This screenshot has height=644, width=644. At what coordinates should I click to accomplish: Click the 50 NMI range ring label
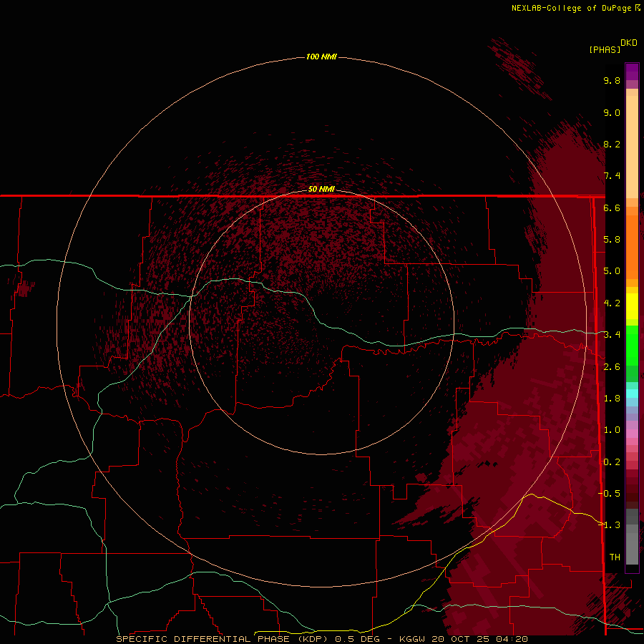coord(321,189)
